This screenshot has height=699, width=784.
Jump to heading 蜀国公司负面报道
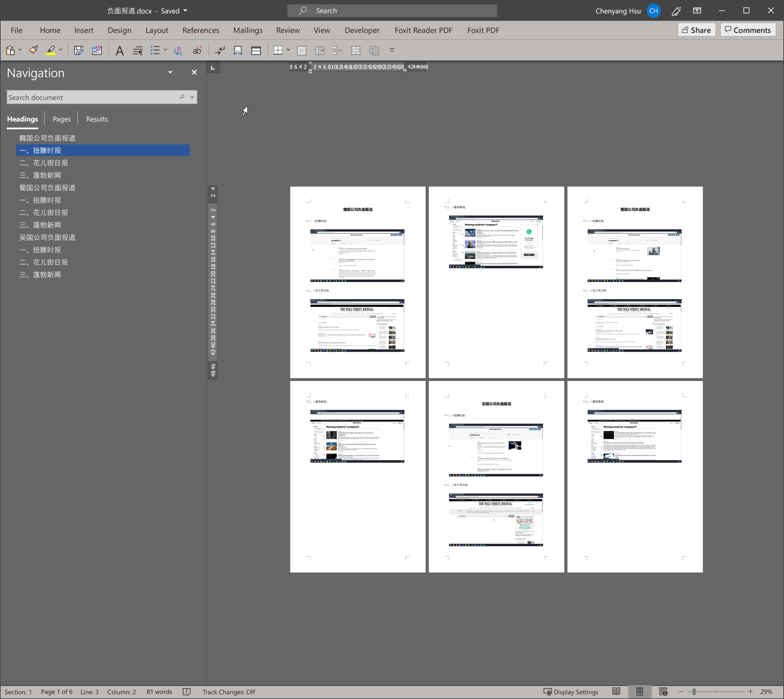pyautogui.click(x=47, y=188)
